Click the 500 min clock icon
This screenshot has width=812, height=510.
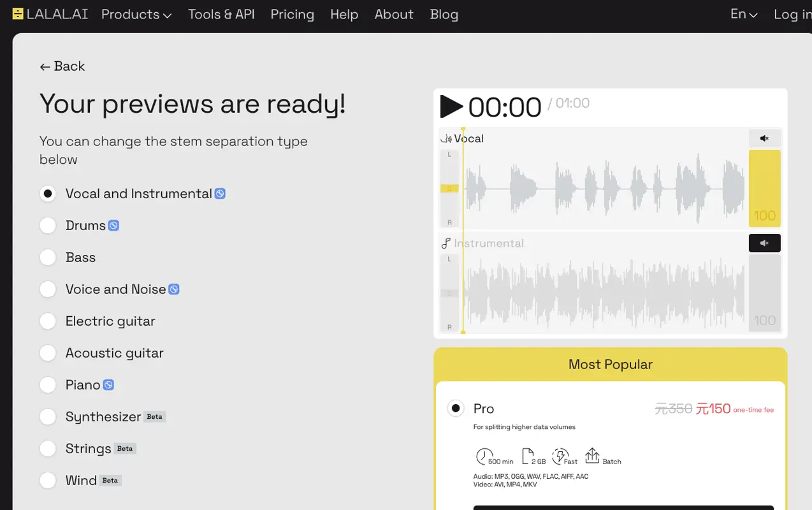point(484,456)
